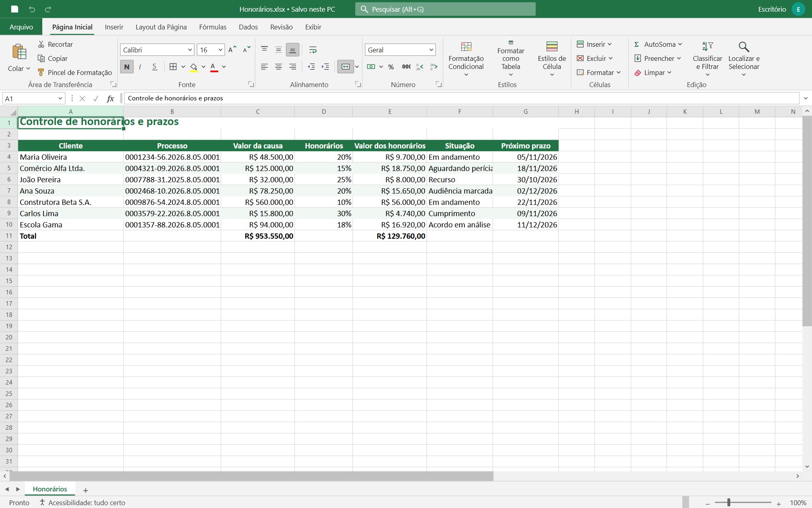Open the Arquivo tab
The image size is (812, 508).
pyautogui.click(x=21, y=27)
